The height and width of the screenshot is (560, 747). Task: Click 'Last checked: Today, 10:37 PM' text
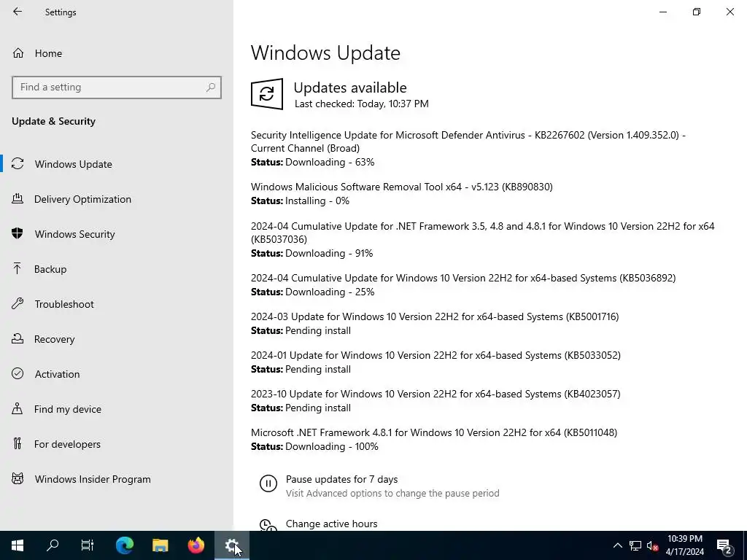coord(362,104)
